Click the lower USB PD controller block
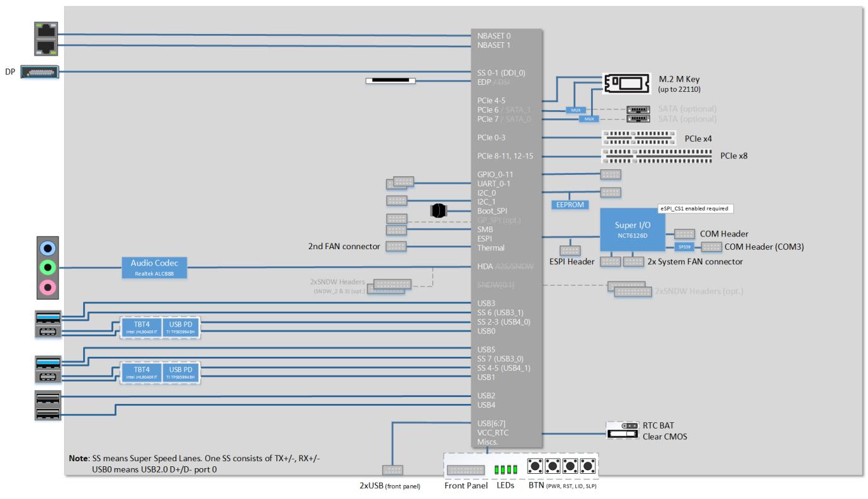This screenshot has width=868, height=499. (181, 371)
